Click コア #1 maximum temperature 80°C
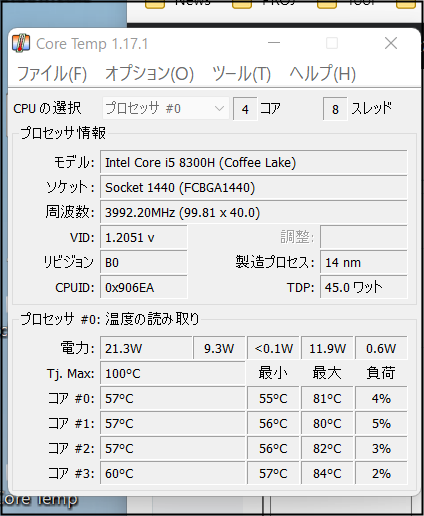Screen dimensions: 424x516 click(327, 423)
